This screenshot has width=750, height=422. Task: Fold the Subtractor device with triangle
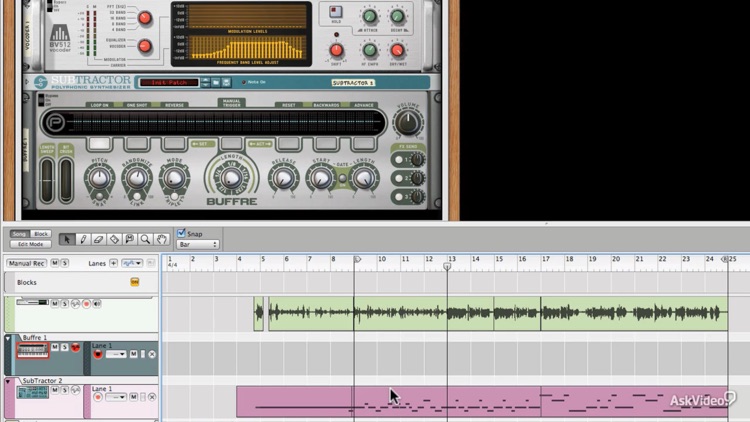(27, 82)
